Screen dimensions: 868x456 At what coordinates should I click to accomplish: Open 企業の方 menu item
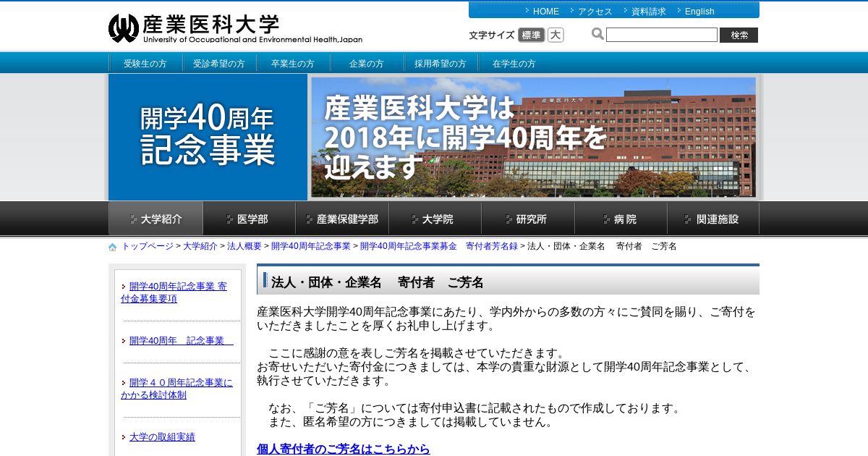(367, 64)
